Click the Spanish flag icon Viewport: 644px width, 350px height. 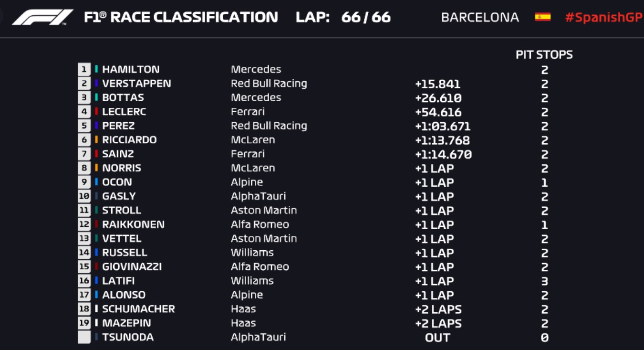(x=542, y=17)
